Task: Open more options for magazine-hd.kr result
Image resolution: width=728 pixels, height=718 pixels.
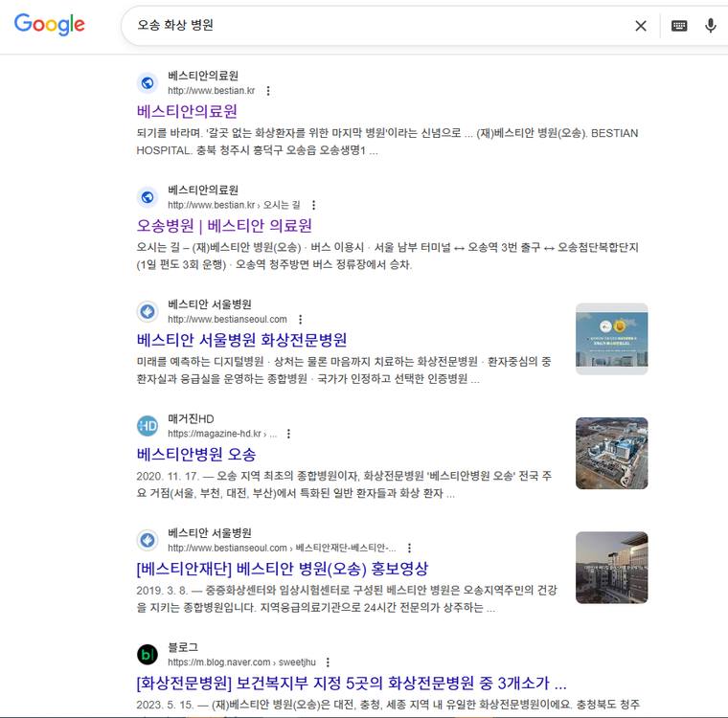Action: click(x=288, y=434)
